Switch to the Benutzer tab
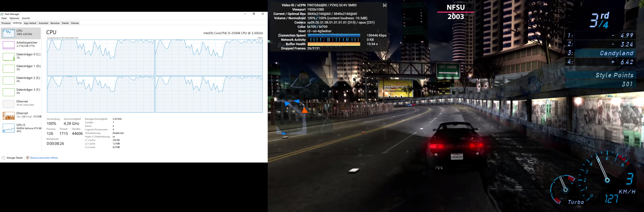 point(55,23)
